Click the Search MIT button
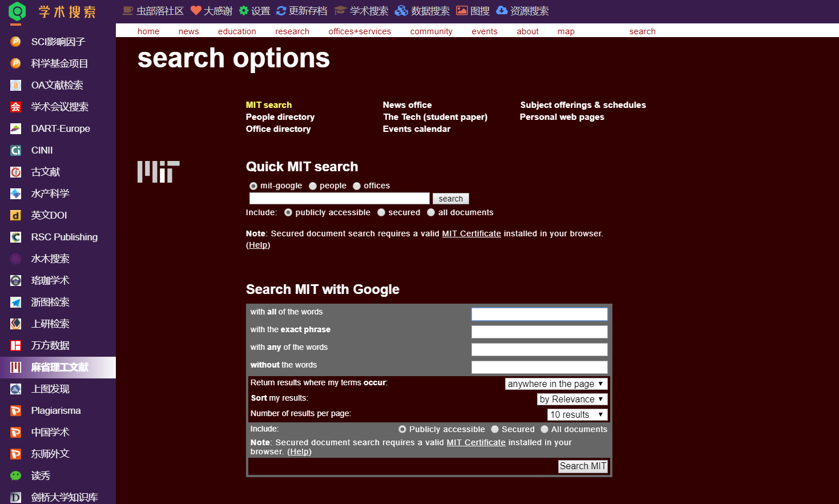This screenshot has height=504, width=839. tap(583, 466)
